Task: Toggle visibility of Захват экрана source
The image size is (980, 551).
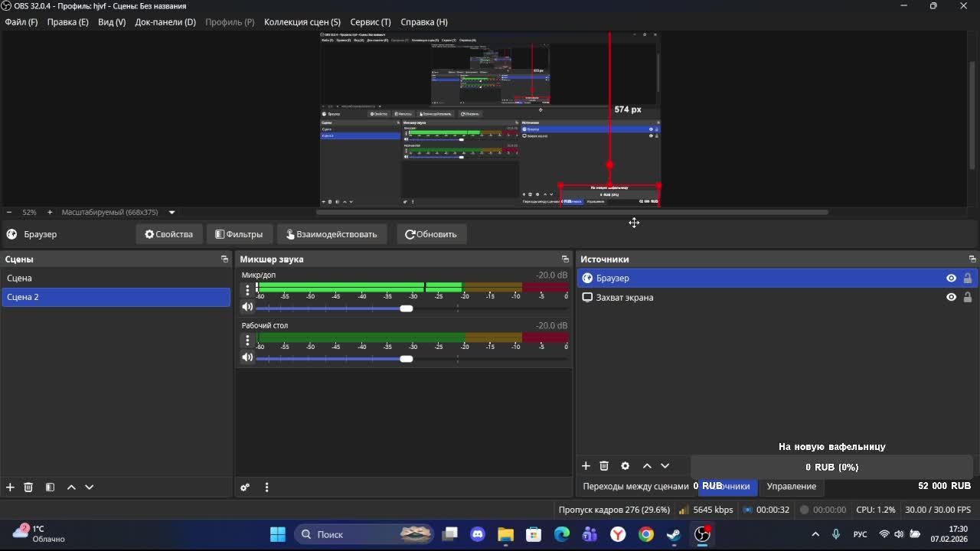Action: tap(951, 298)
